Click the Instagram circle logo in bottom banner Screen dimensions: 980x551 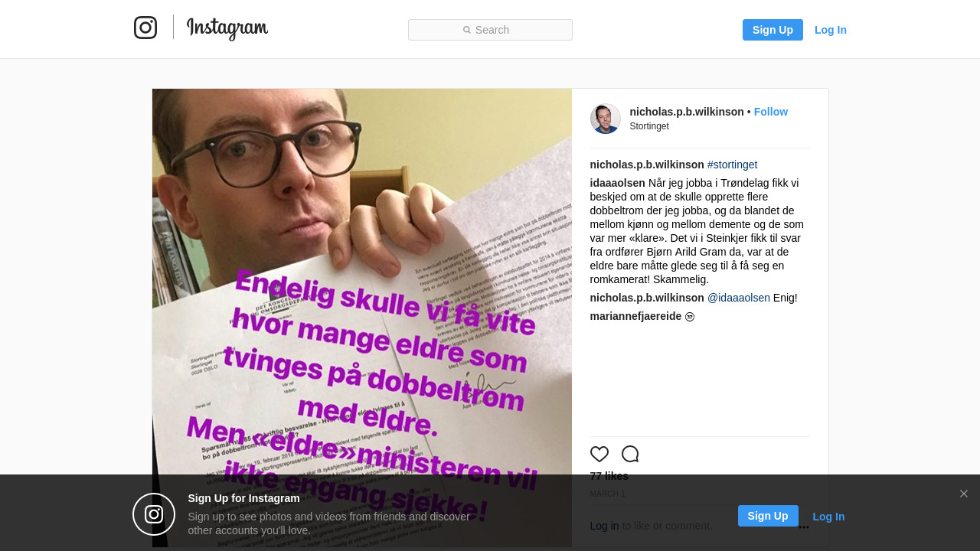coord(154,514)
